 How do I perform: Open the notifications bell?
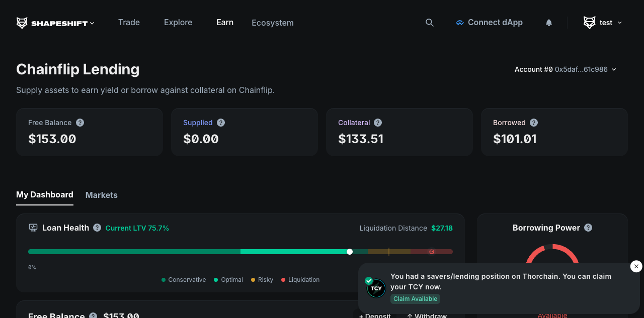tap(548, 22)
